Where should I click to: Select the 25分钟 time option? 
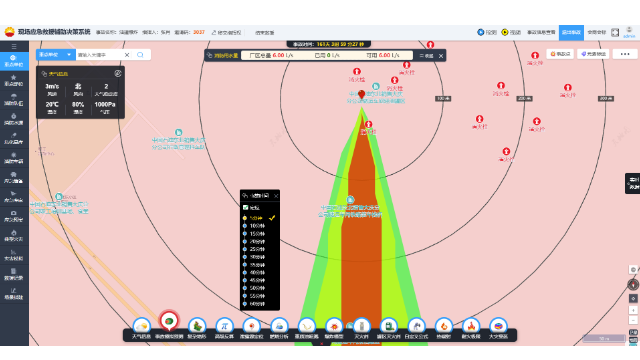(256, 249)
